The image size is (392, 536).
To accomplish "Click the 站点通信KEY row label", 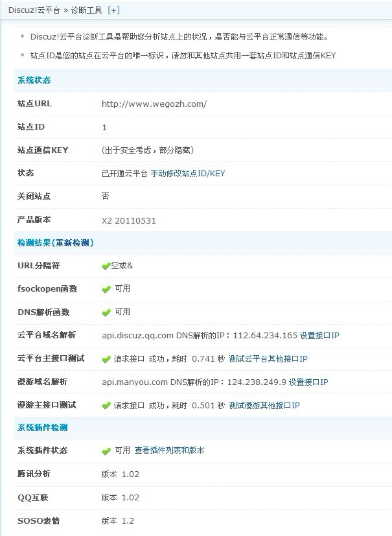I will (x=43, y=150).
